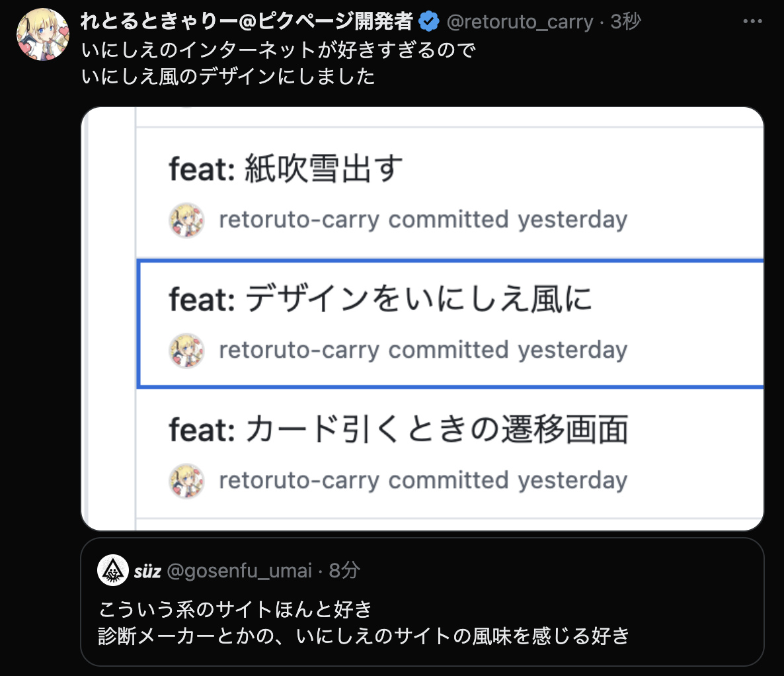
Task: Click the avatar beside 'デザインをいにしえ風に' commit
Action: coord(187,351)
